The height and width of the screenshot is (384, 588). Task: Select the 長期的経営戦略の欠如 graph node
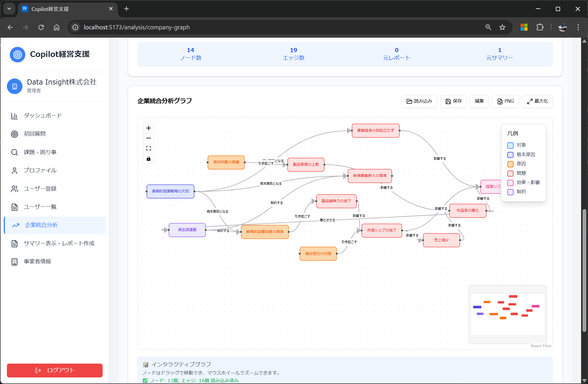point(170,191)
